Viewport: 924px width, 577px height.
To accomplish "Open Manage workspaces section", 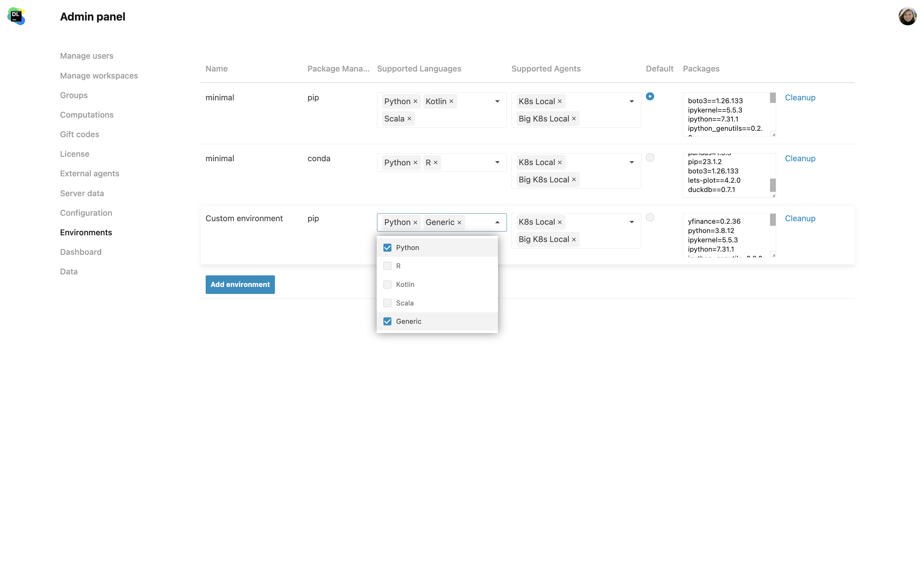I will click(99, 76).
